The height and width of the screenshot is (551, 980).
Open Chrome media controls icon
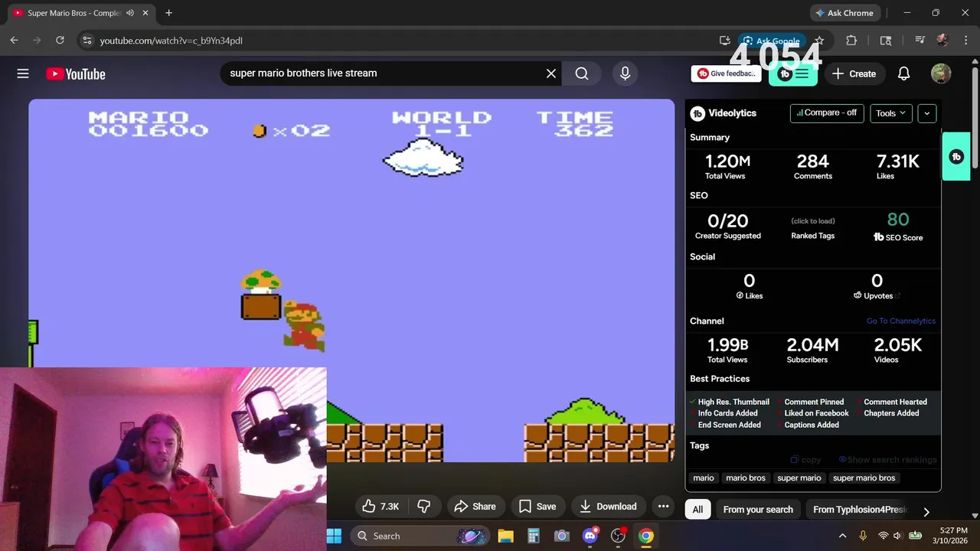pyautogui.click(x=920, y=41)
